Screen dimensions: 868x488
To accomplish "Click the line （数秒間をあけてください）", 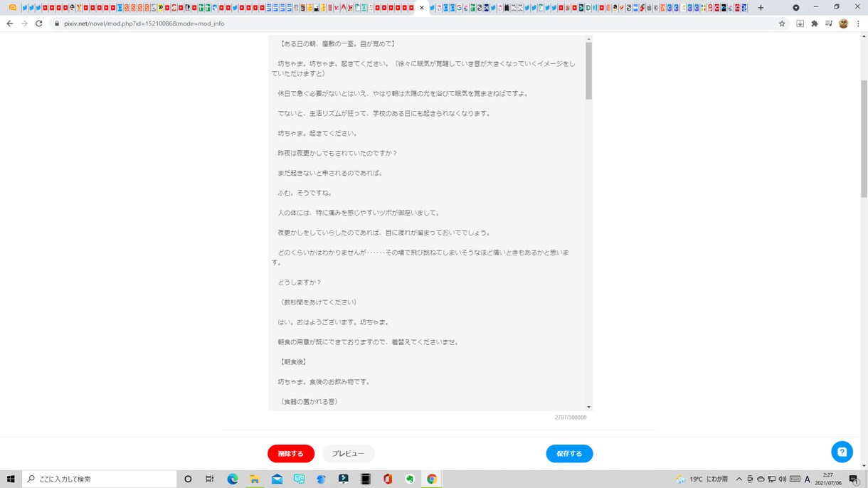I will pyautogui.click(x=317, y=302).
